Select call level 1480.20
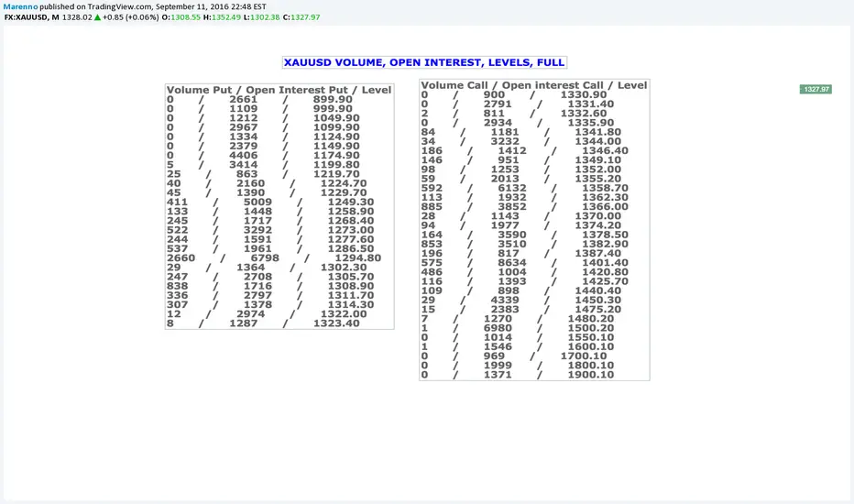 [x=591, y=319]
